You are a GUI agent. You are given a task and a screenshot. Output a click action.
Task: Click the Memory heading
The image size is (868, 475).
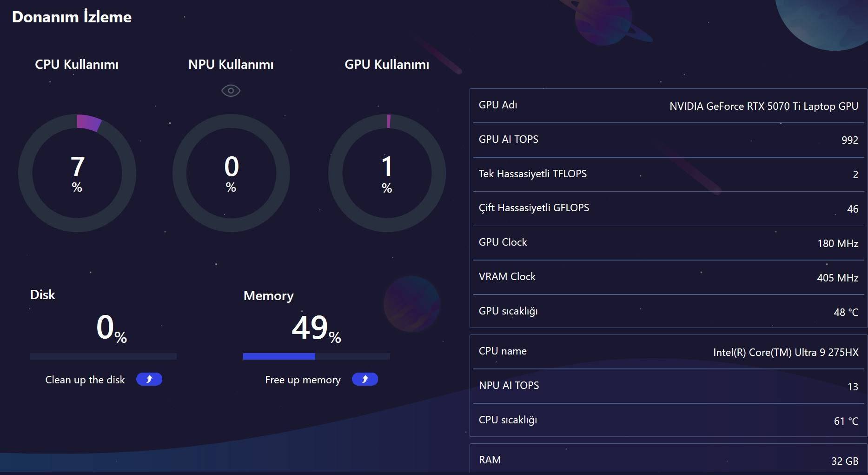pyautogui.click(x=269, y=296)
